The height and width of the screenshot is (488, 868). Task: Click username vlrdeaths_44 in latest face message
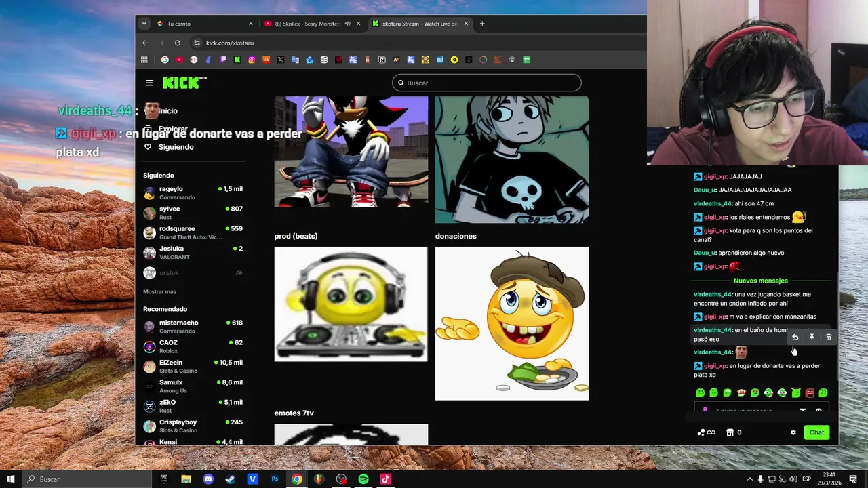[713, 352]
